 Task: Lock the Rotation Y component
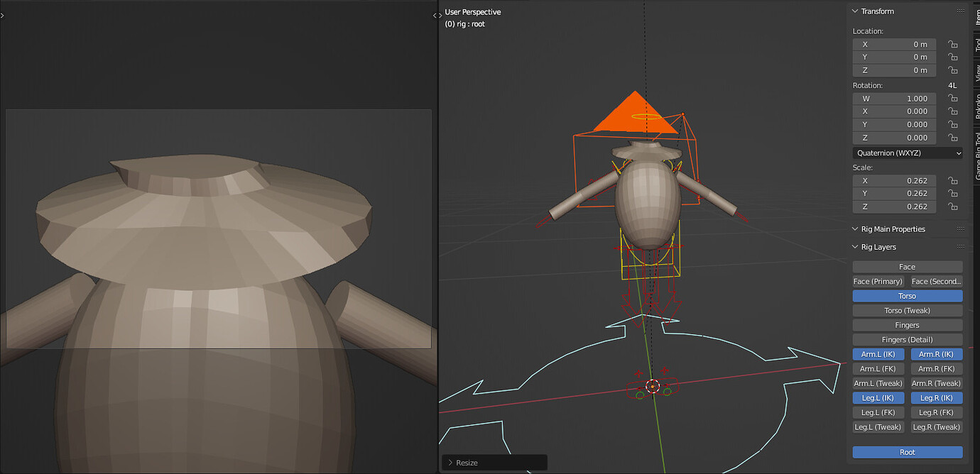click(x=952, y=124)
